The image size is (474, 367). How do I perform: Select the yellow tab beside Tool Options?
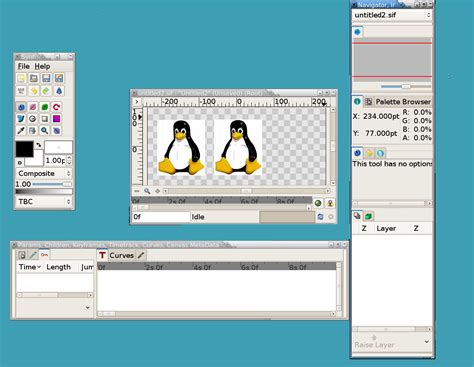tap(369, 153)
